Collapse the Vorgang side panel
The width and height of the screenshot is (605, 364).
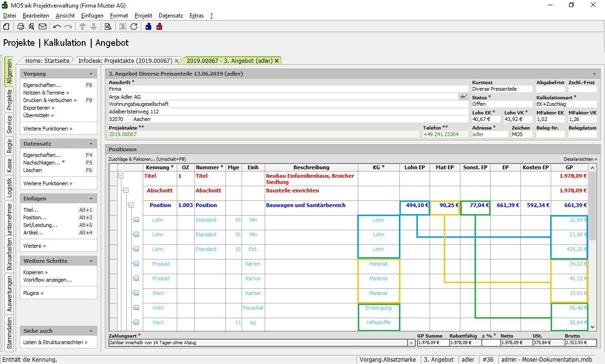point(91,74)
